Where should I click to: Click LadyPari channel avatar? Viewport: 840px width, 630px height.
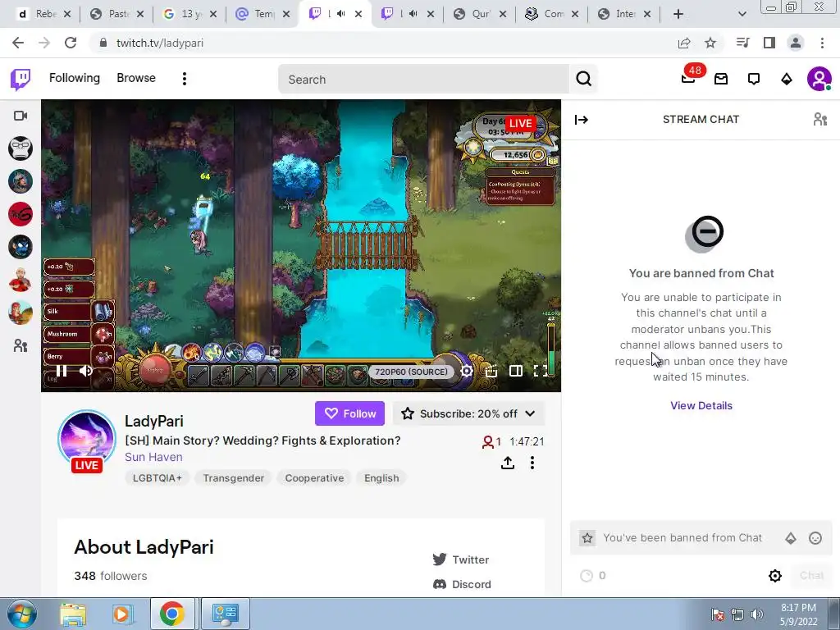[x=87, y=440]
